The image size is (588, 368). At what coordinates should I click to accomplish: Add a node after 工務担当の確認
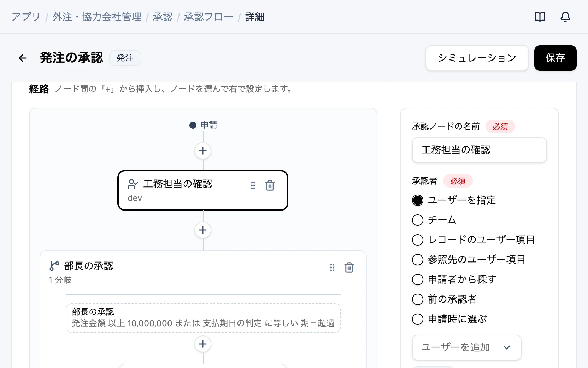coord(203,230)
